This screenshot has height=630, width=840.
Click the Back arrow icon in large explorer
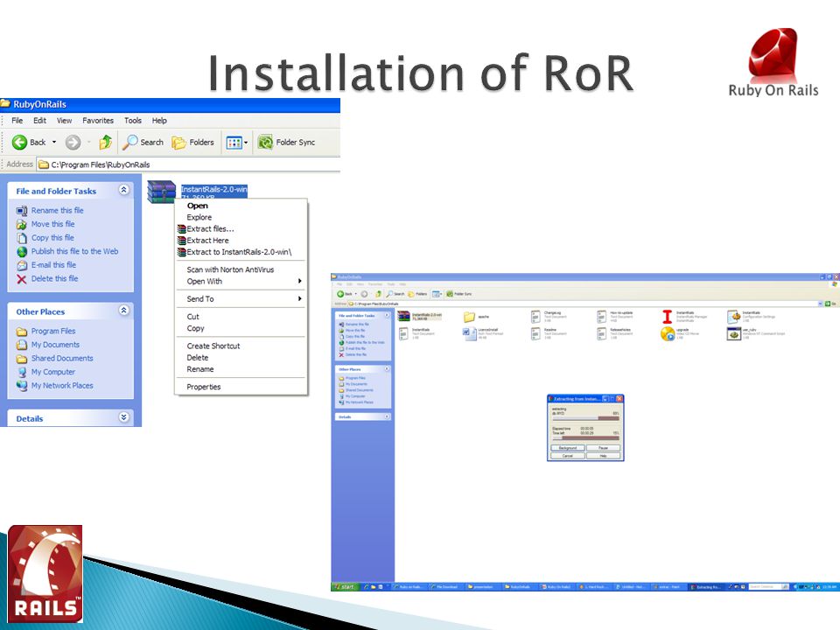coord(20,142)
